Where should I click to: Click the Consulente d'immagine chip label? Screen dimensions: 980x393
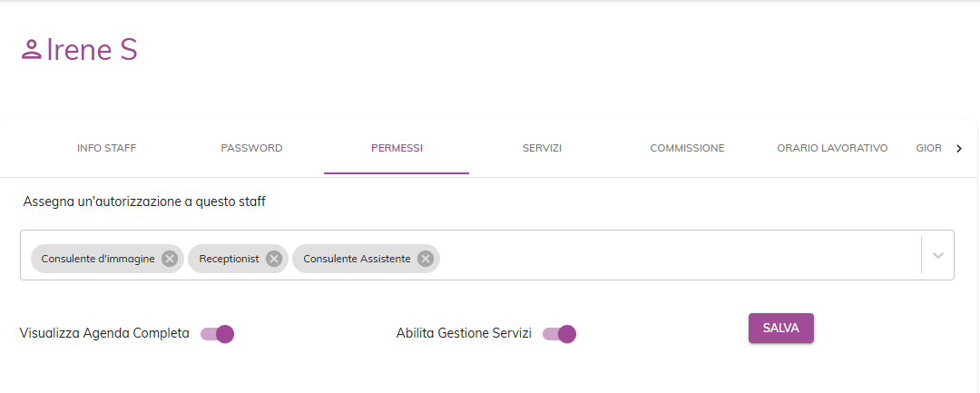(98, 259)
